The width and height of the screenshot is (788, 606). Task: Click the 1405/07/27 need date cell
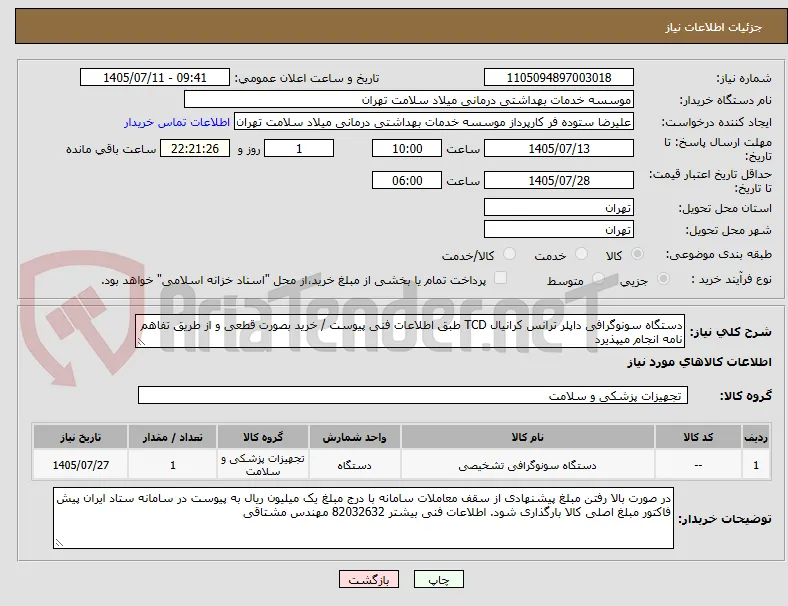click(80, 465)
